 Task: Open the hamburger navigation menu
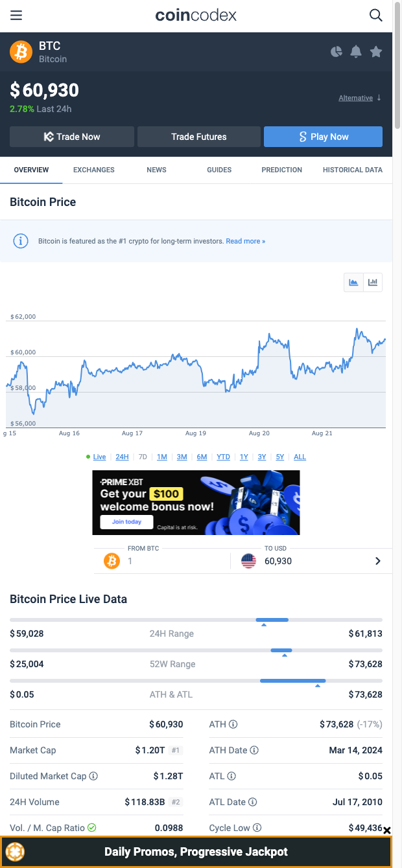pyautogui.click(x=16, y=16)
